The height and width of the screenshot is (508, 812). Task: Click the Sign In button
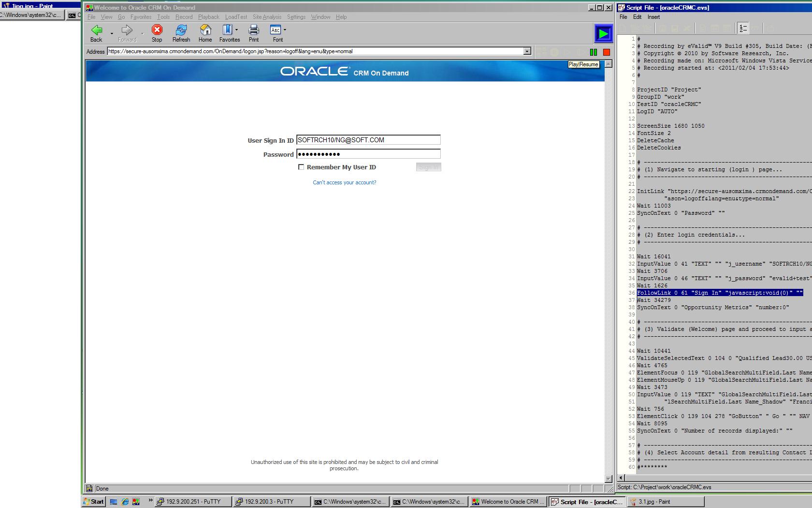click(x=429, y=167)
